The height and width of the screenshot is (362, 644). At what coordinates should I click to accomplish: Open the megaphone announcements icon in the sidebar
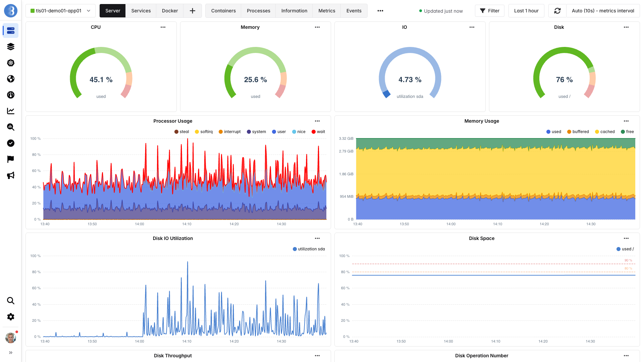click(11, 175)
